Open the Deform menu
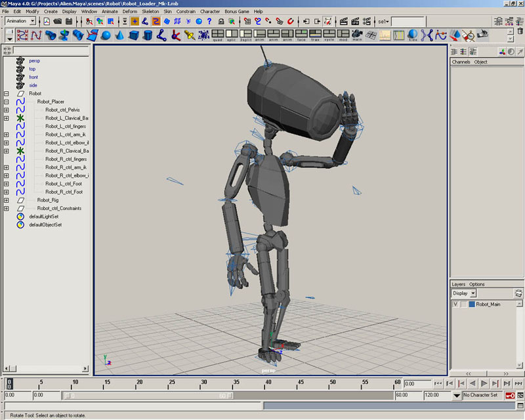525x420 pixels. pyautogui.click(x=130, y=11)
